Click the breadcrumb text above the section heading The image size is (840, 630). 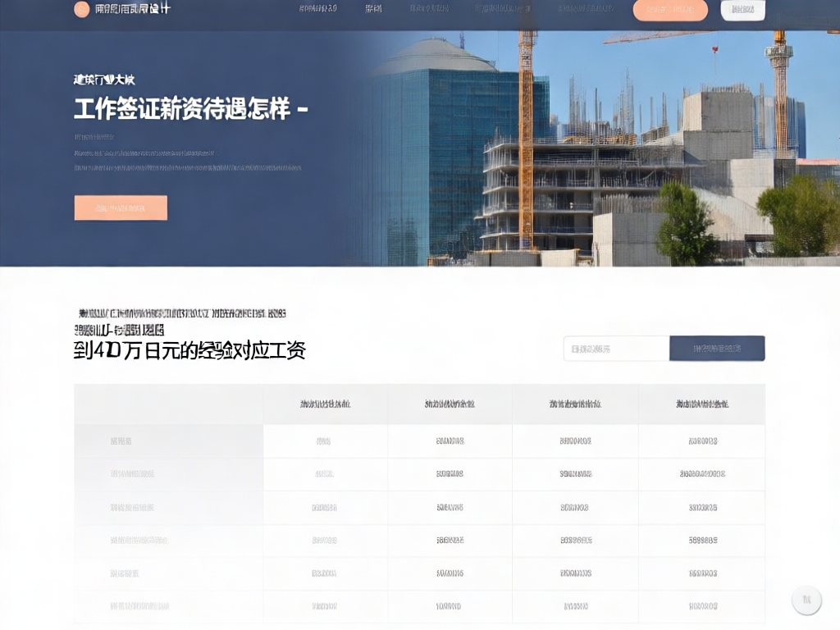coord(180,313)
